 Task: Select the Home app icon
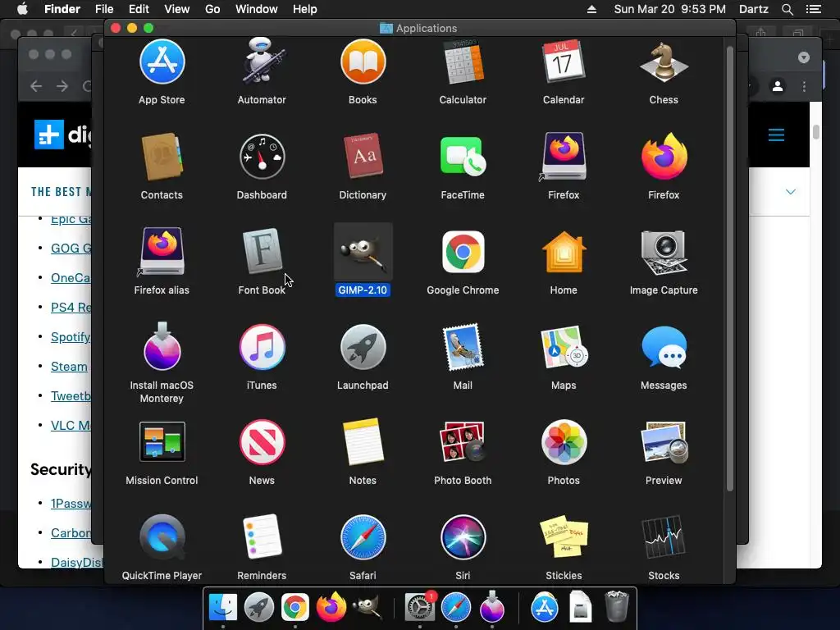564,252
